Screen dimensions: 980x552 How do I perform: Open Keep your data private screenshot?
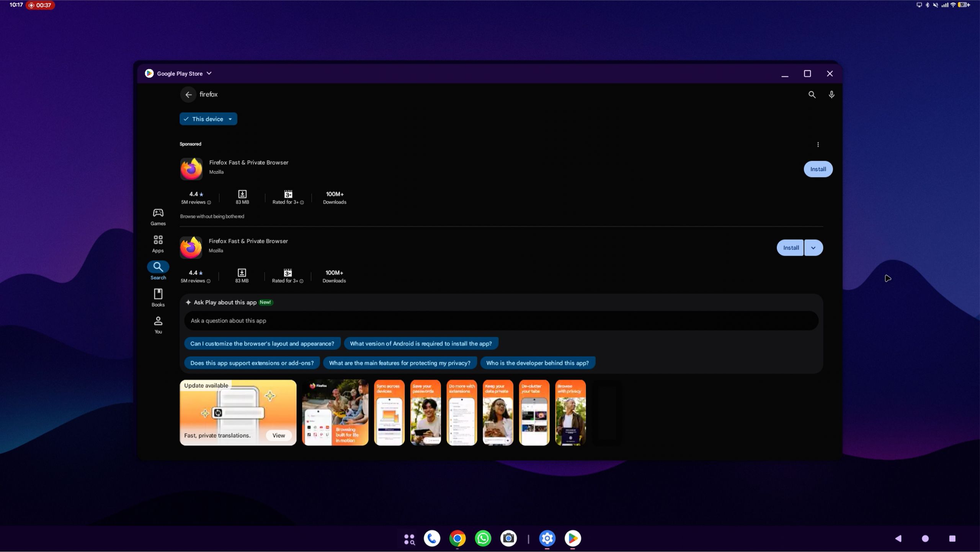[498, 413]
